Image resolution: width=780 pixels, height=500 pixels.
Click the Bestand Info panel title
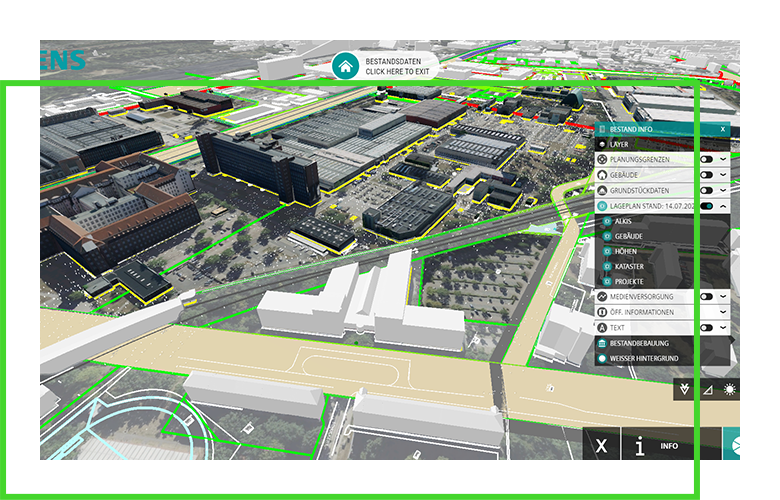(631, 129)
